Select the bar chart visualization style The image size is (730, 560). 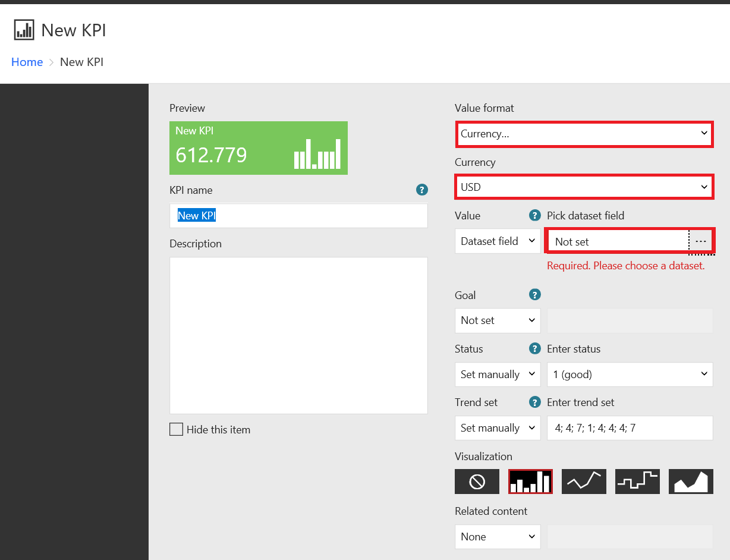point(530,482)
